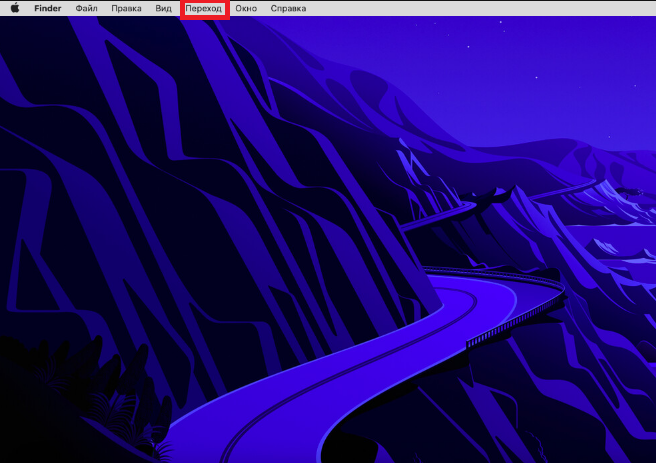Open the Файл menu
This screenshot has height=463, width=656.
click(86, 8)
